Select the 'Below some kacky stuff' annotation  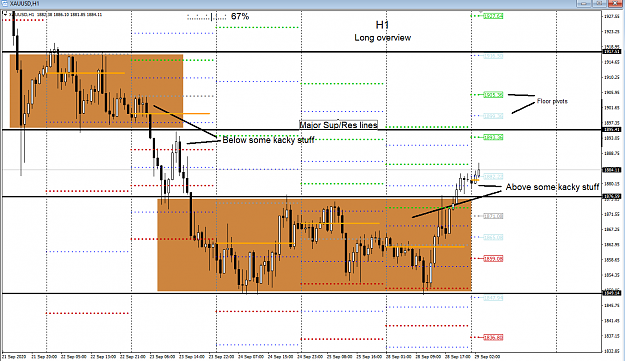[x=269, y=140]
